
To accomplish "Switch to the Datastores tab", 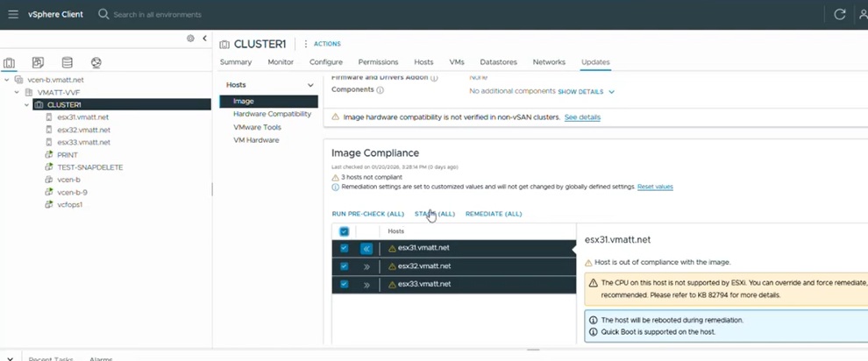I will pos(498,62).
